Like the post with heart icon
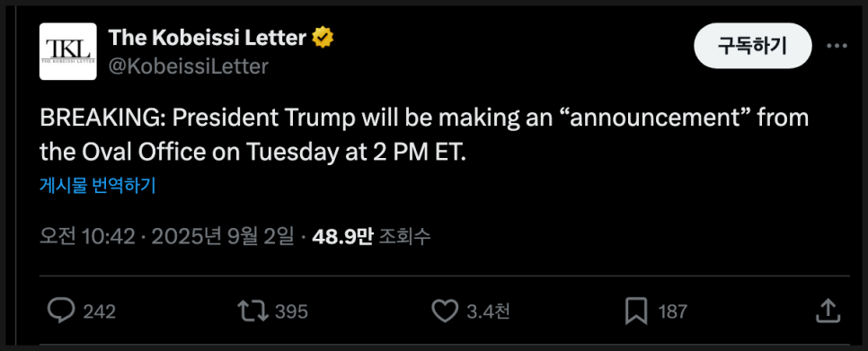 click(x=445, y=312)
